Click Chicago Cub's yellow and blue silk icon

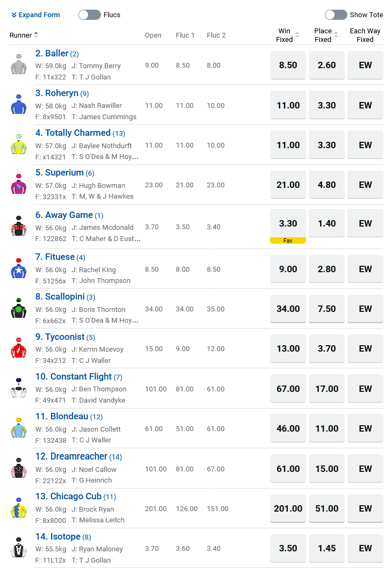[18, 508]
